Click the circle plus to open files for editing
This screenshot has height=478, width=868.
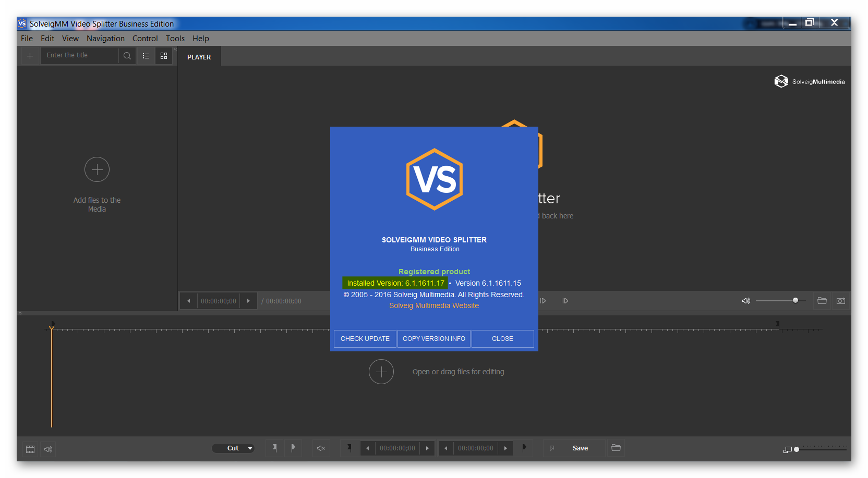[381, 372]
